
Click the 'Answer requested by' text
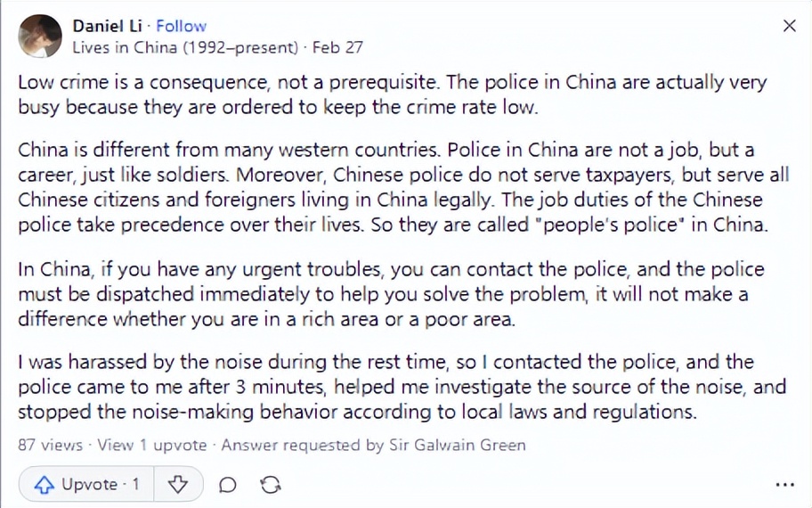[x=303, y=444]
